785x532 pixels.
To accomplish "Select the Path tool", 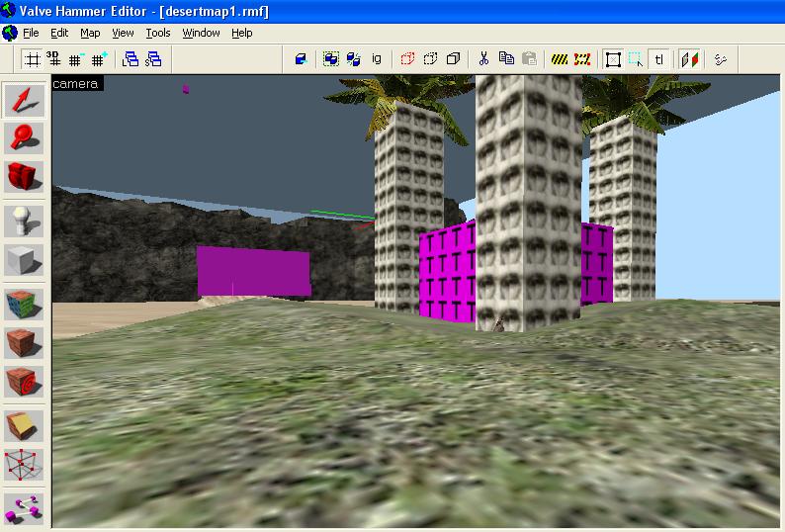I will click(x=24, y=508).
